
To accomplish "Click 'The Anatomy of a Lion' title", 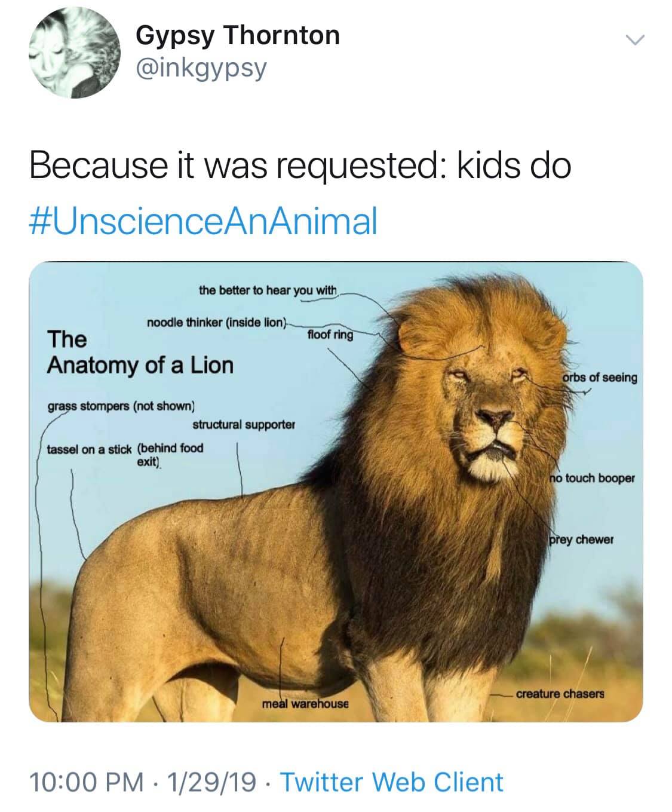I will (140, 352).
